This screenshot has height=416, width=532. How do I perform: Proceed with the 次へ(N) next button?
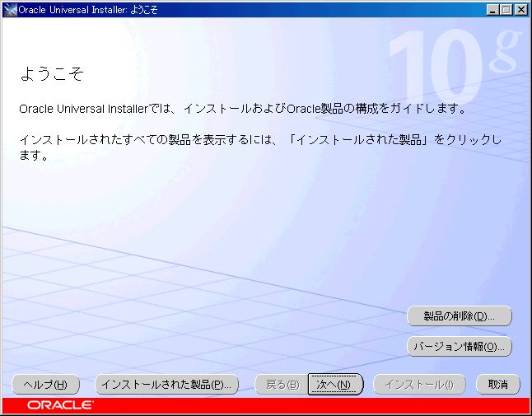[335, 384]
